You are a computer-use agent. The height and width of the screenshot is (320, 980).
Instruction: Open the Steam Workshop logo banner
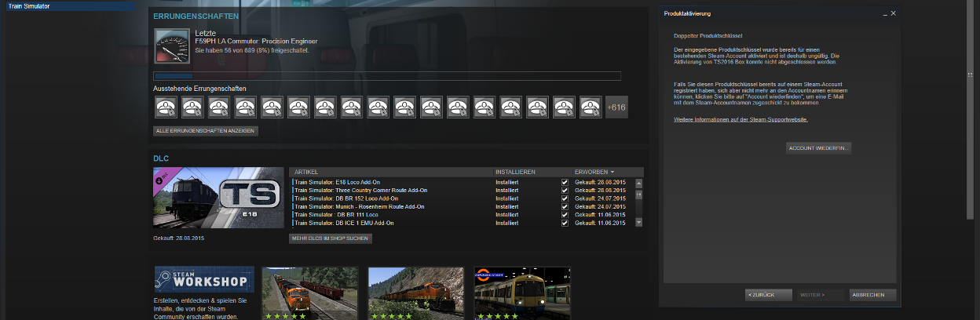204,279
